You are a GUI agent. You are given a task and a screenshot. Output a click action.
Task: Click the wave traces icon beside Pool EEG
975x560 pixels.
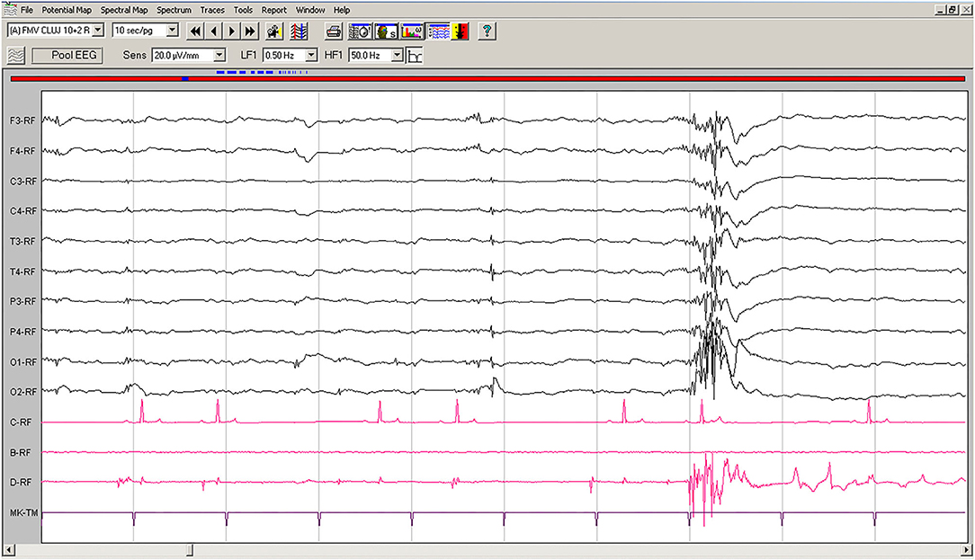click(x=15, y=56)
